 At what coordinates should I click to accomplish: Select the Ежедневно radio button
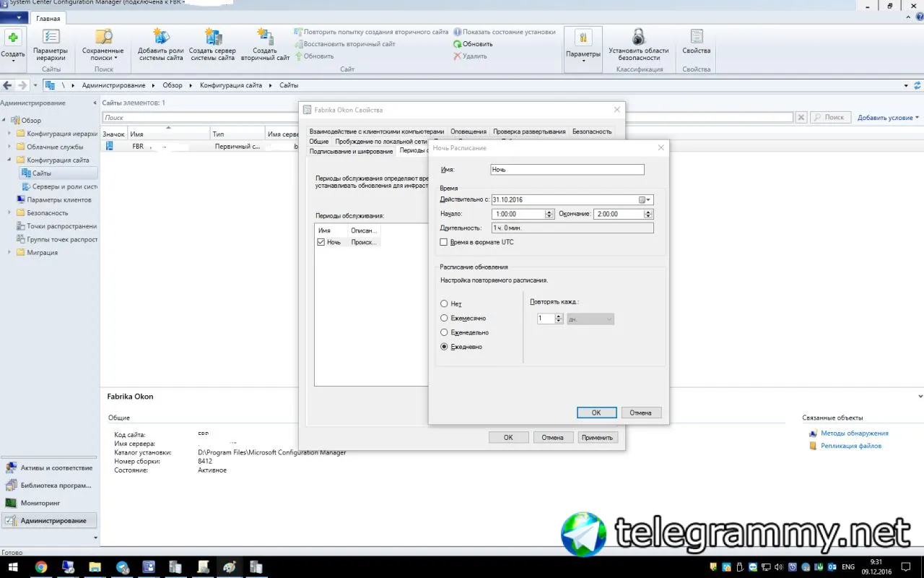444,347
